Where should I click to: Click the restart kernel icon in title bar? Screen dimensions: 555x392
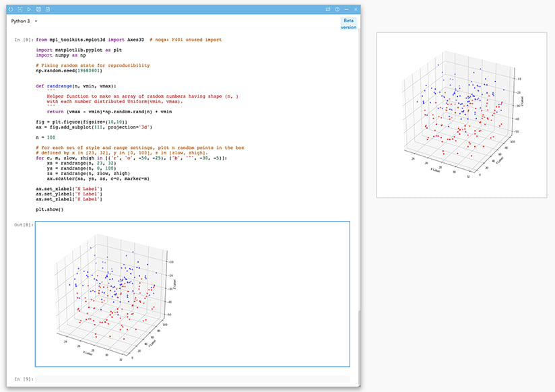[11, 9]
